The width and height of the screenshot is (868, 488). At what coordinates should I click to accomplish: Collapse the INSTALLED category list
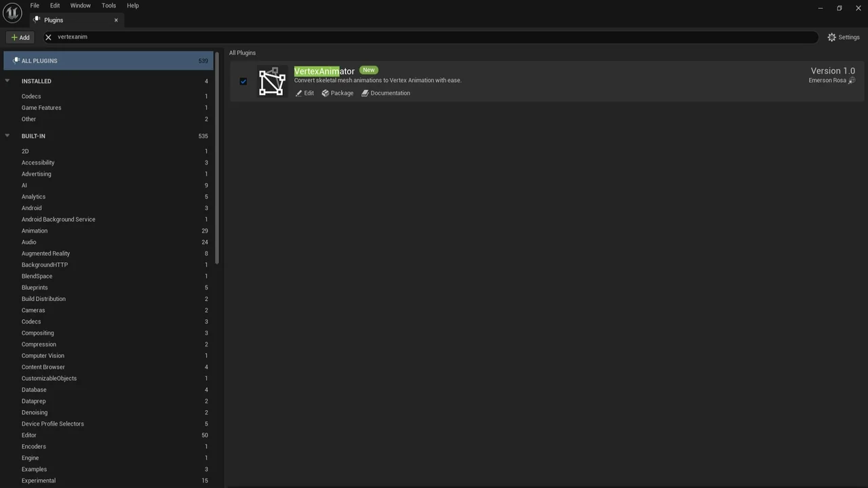click(x=7, y=81)
